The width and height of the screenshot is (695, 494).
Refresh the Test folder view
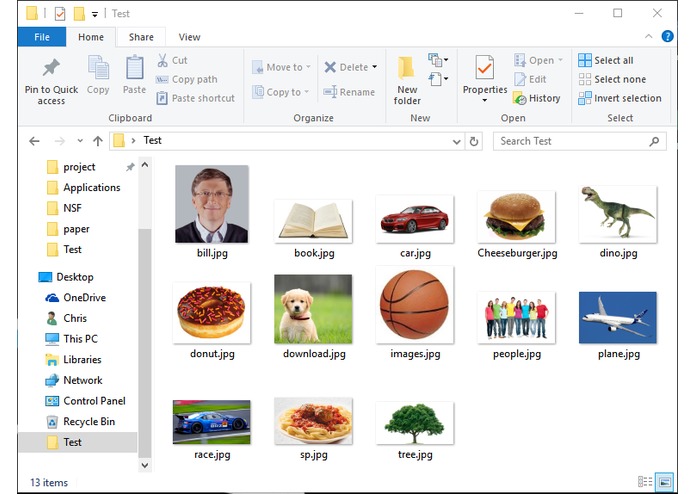(474, 141)
